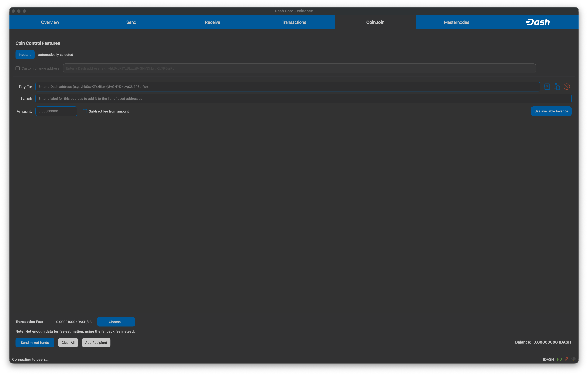This screenshot has height=375, width=588.
Task: Click Send mixed funds button
Action: click(x=35, y=342)
